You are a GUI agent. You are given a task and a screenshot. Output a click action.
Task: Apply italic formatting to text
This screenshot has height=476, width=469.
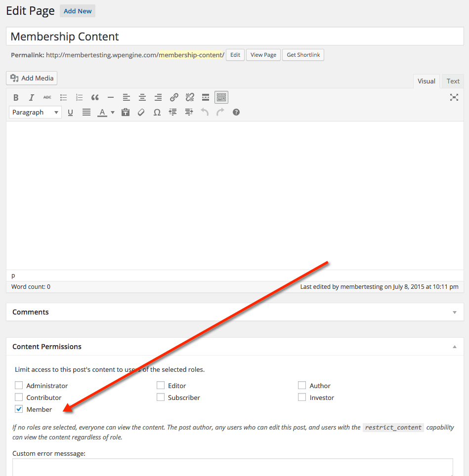point(32,97)
